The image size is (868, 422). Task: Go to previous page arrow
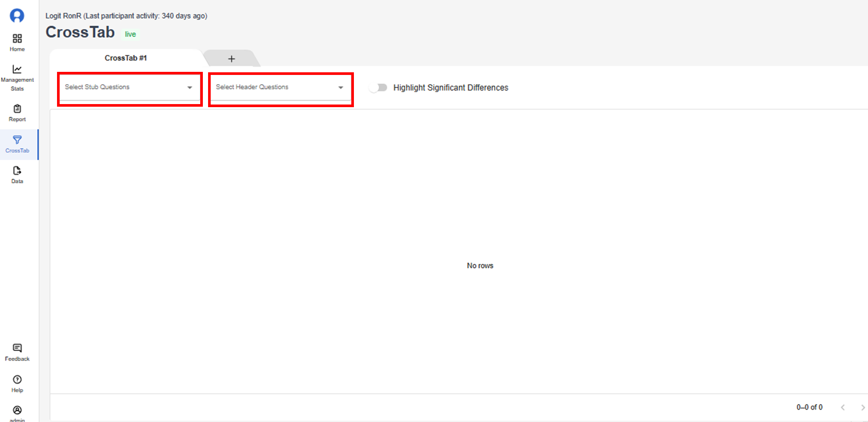[x=843, y=408]
